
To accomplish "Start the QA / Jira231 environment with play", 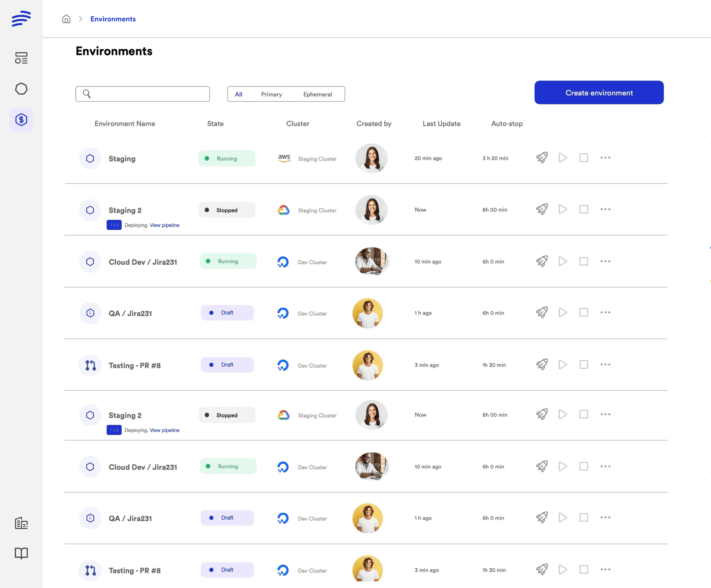I will [562, 312].
